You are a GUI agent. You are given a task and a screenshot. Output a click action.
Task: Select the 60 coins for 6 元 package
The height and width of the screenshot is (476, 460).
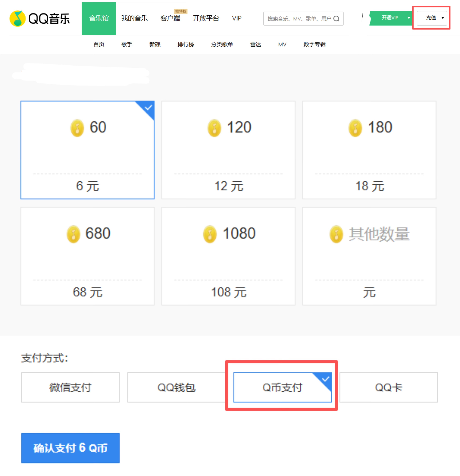pyautogui.click(x=87, y=150)
